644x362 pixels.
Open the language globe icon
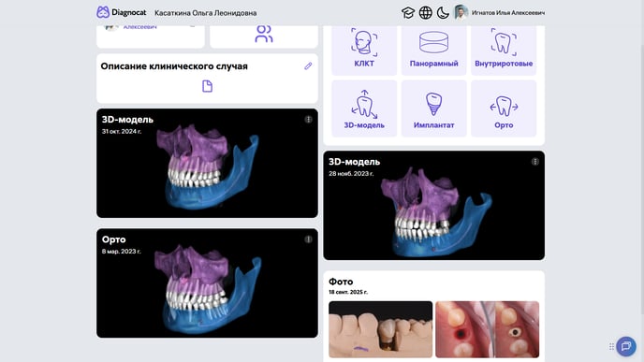coord(426,13)
